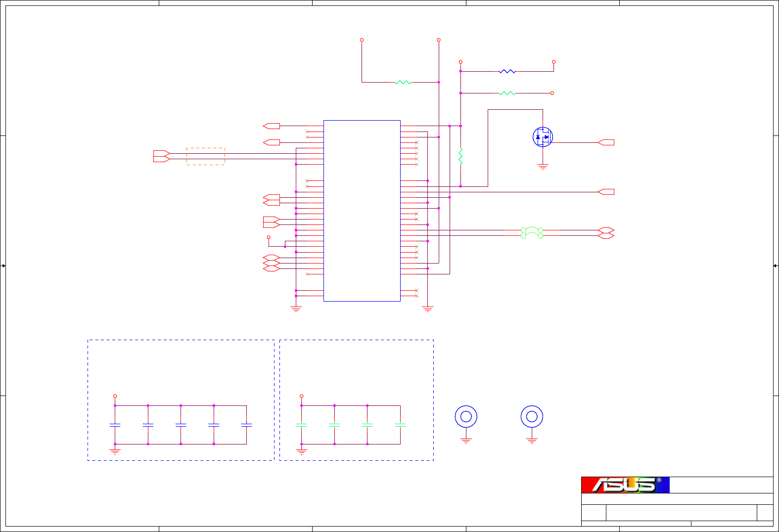Select the MOSFET transistor symbol
The width and height of the screenshot is (779, 532).
543,137
